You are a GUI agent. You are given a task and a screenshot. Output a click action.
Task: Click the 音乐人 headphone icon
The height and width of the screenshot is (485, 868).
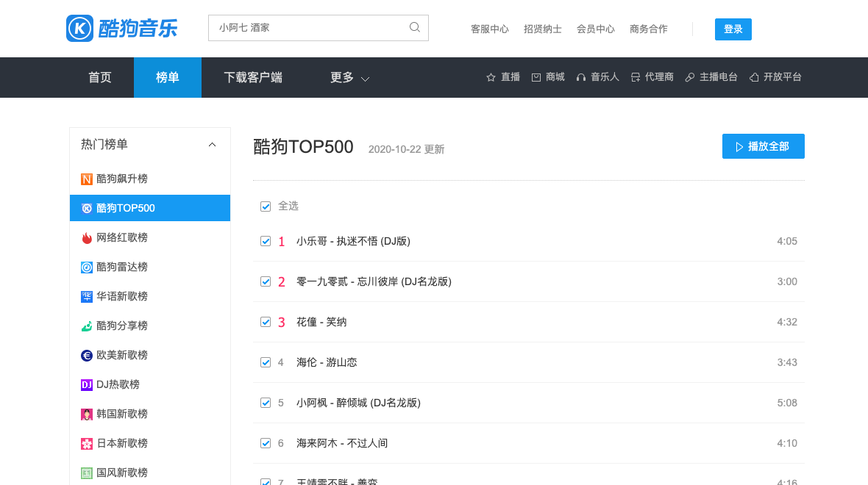(x=580, y=77)
